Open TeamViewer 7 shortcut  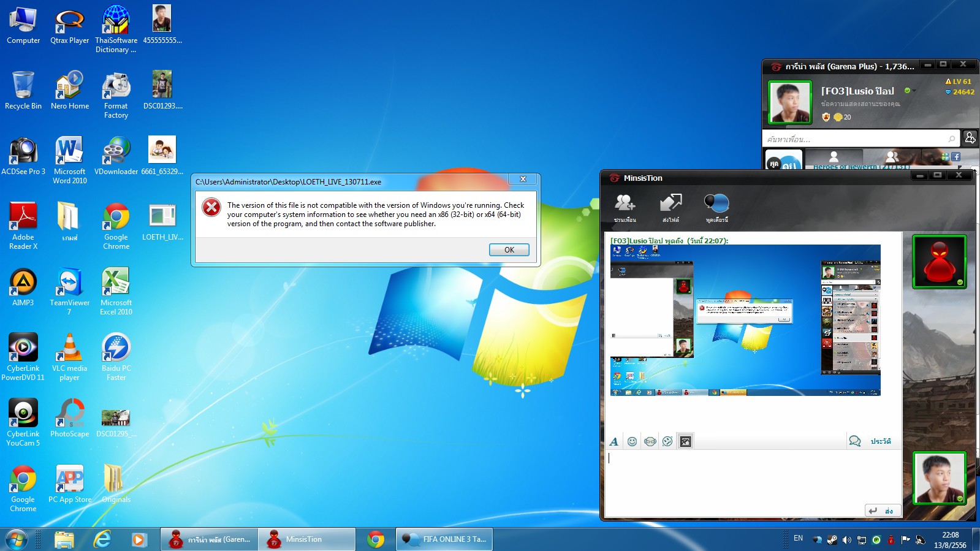point(70,292)
